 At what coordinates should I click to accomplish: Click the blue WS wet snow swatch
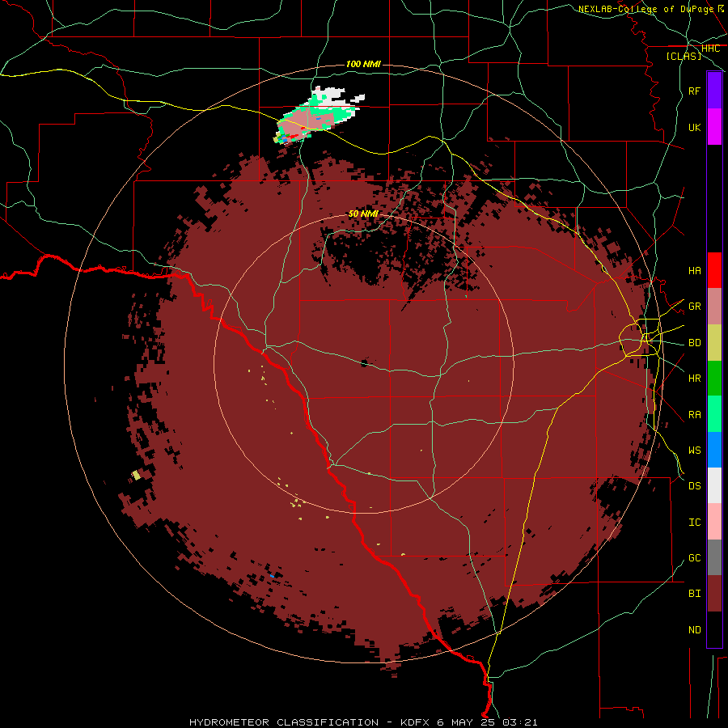pos(714,450)
